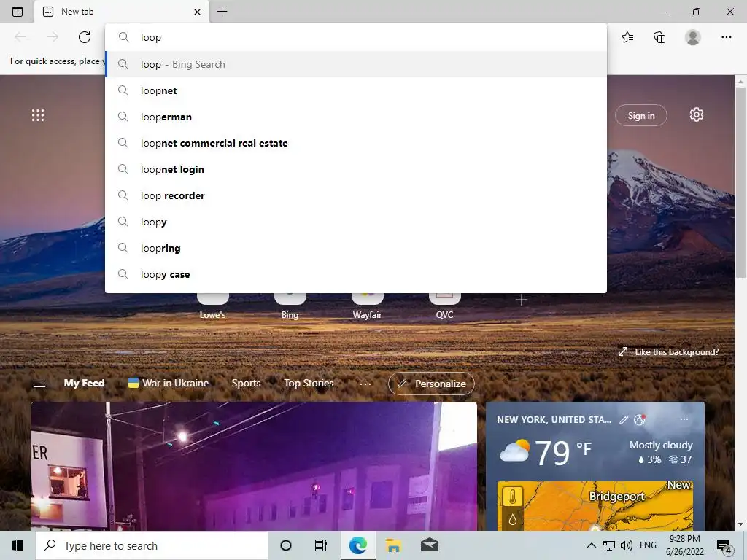Refresh the page
Viewport: 747px width, 560px height.
click(x=85, y=37)
